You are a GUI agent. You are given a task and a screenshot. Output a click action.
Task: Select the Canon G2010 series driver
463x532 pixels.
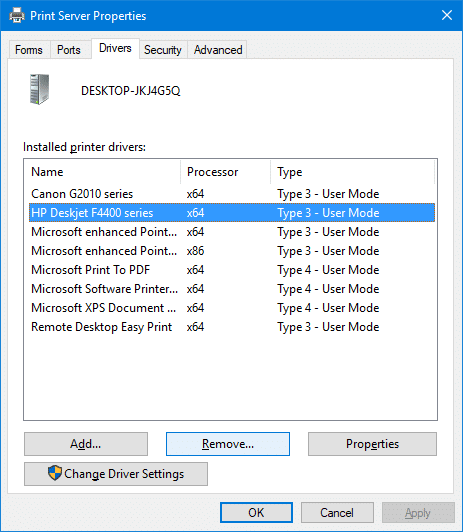point(232,194)
